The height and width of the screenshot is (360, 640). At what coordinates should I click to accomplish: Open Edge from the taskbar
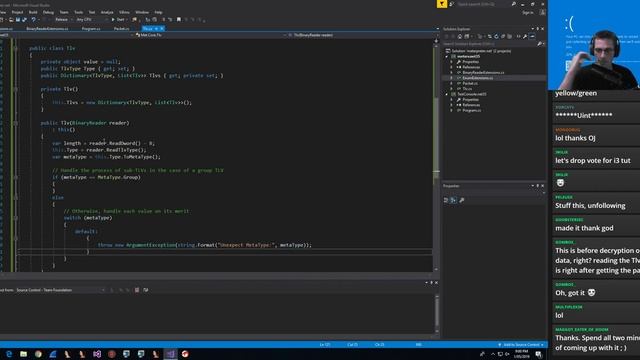[x=9, y=354]
